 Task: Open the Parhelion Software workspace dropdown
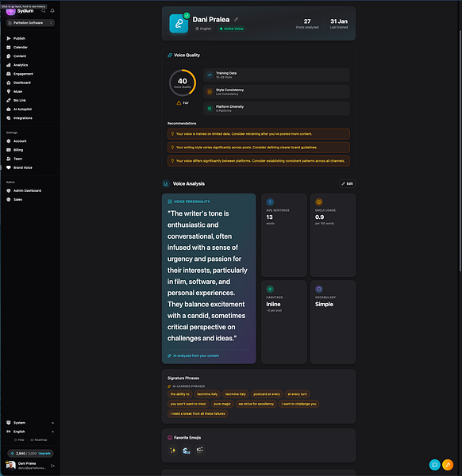(30, 23)
